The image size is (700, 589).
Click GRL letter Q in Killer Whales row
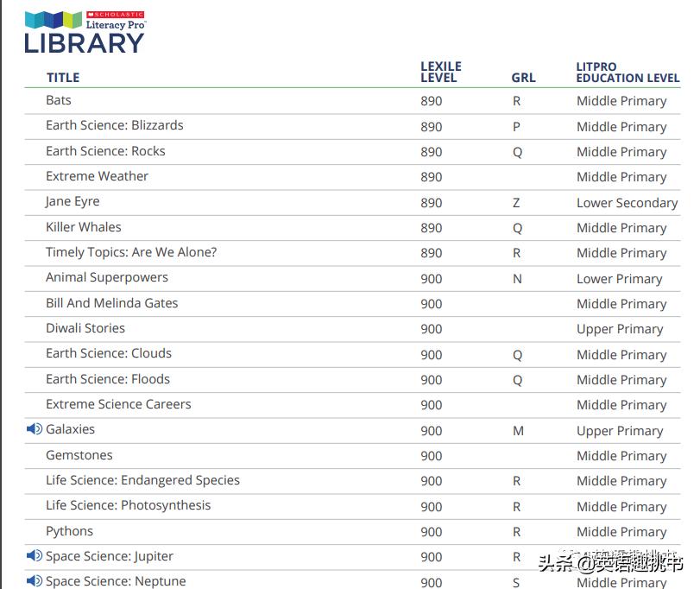click(517, 228)
